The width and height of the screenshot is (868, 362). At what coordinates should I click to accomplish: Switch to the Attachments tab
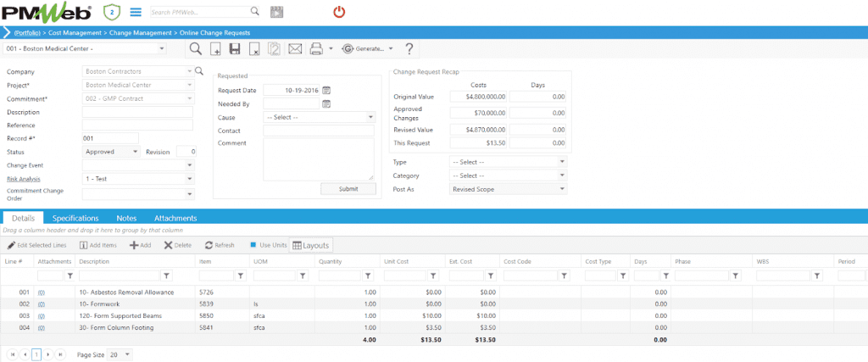175,219
